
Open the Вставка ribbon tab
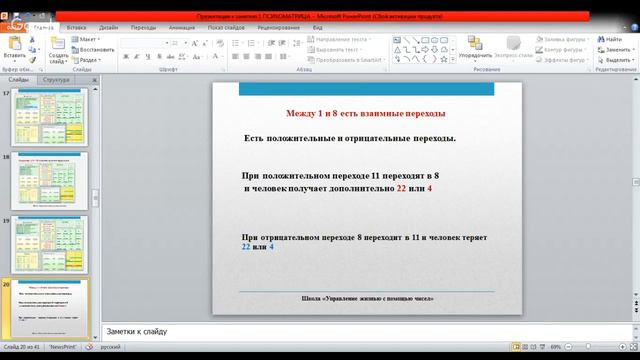(76, 28)
